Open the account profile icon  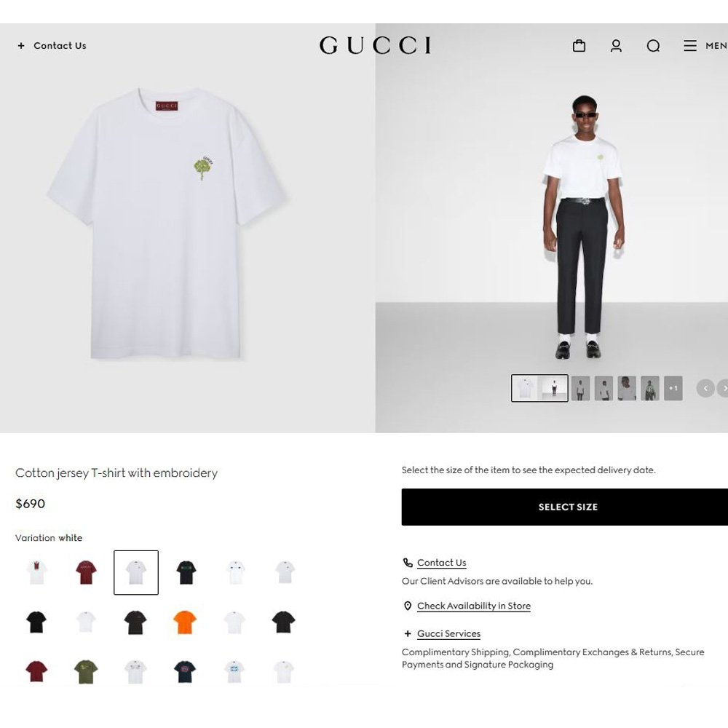[616, 45]
